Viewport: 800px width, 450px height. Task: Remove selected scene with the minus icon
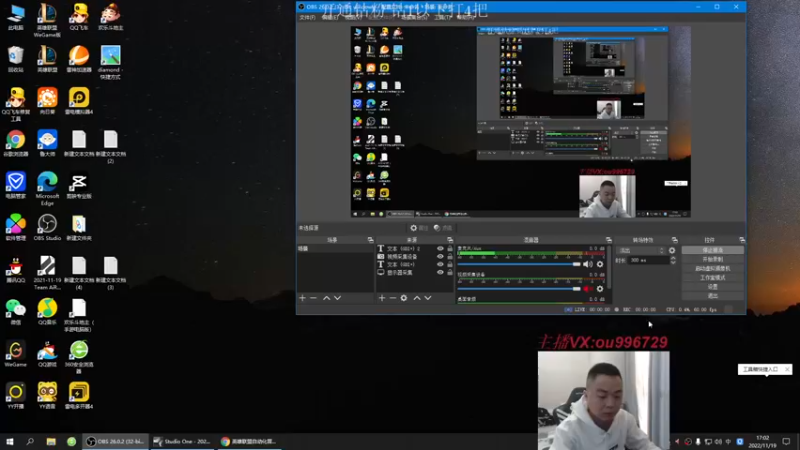click(313, 298)
